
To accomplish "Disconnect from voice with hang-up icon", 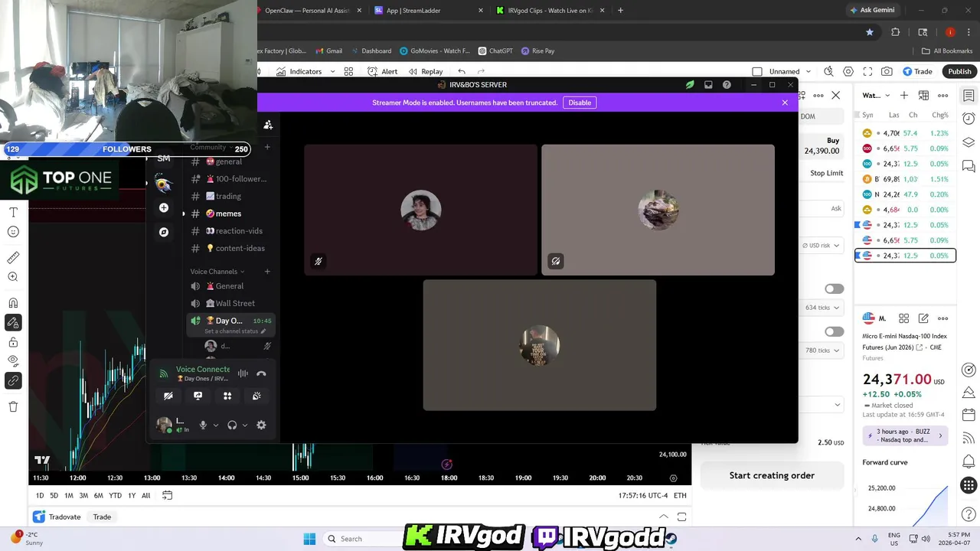I will point(261,373).
